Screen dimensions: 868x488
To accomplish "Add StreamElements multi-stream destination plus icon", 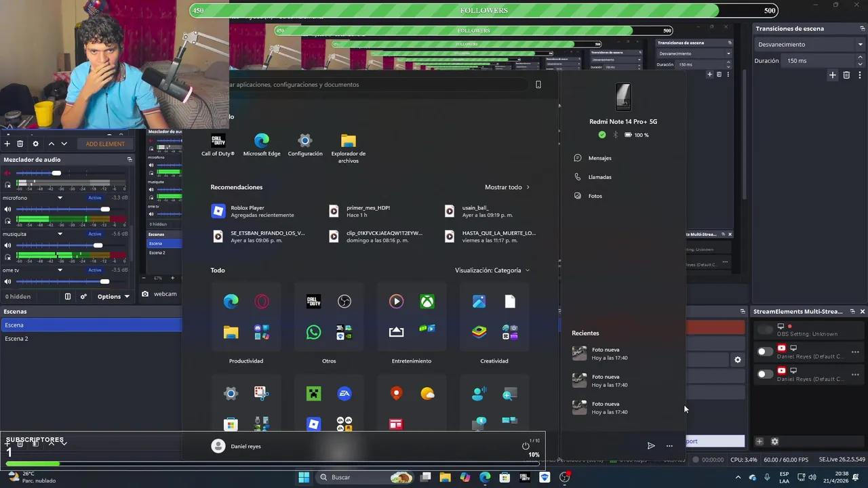I will pyautogui.click(x=759, y=441).
